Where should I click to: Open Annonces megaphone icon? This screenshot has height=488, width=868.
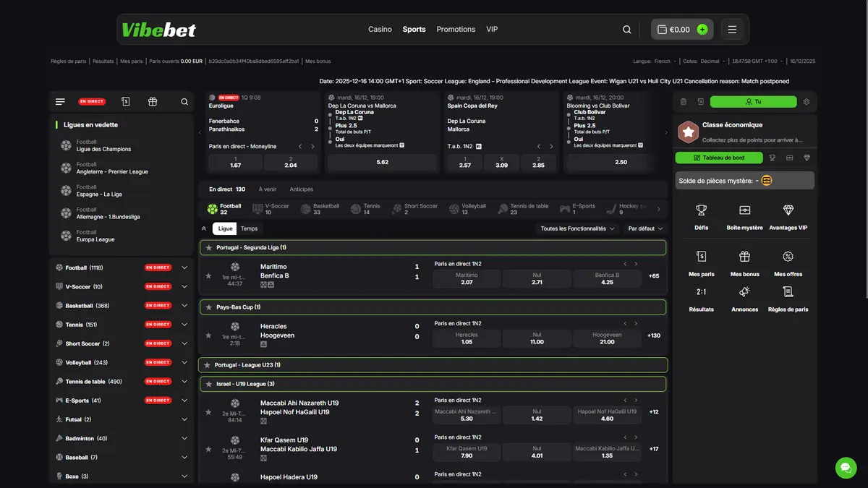tap(744, 291)
